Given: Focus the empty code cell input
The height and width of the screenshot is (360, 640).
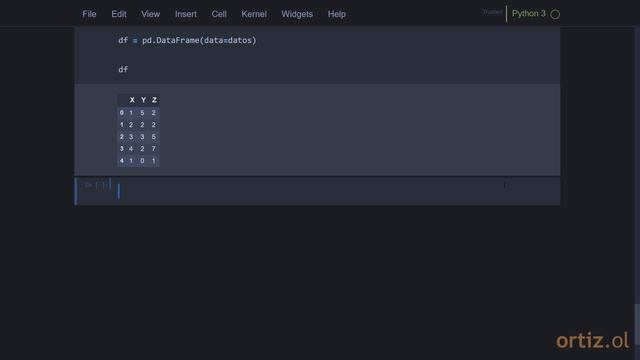Looking at the screenshot, I should pos(338,191).
